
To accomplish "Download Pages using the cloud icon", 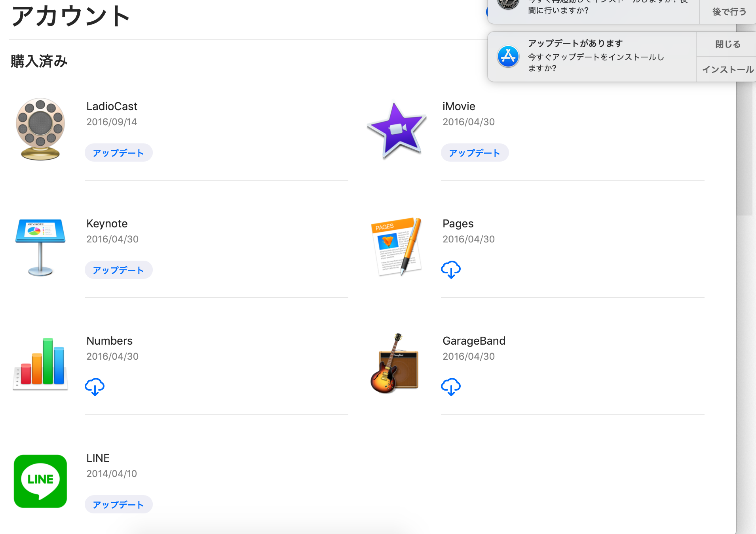I will coord(450,270).
